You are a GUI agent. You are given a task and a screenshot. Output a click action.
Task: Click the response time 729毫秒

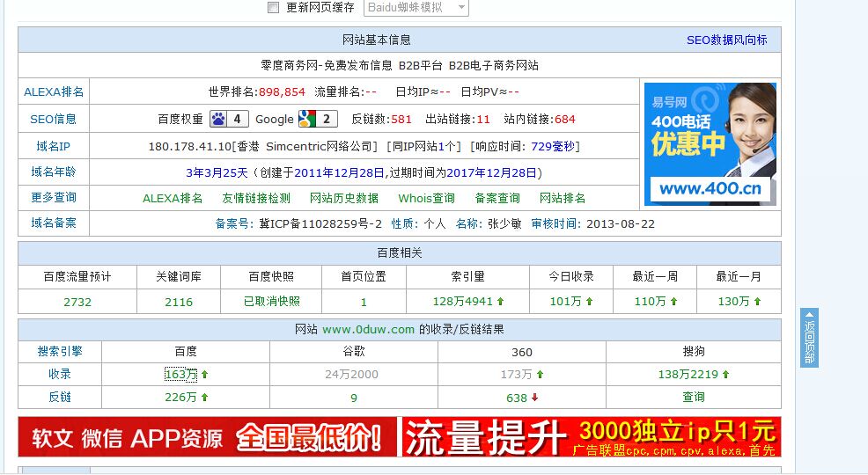click(x=553, y=147)
